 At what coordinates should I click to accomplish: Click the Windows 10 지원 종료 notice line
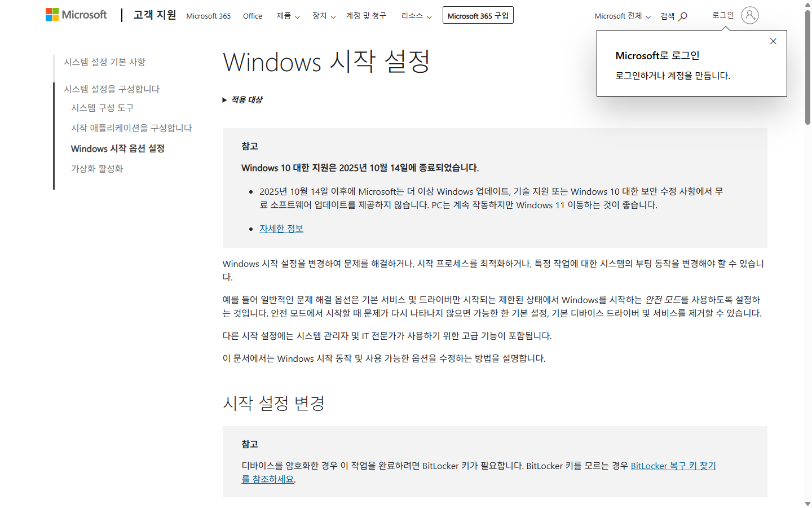click(360, 168)
